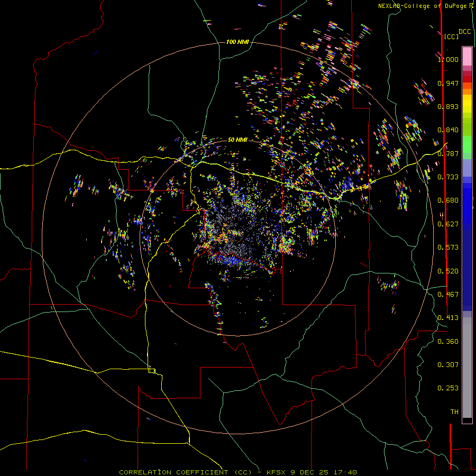Click the "[CC]" legend unit label

(x=451, y=36)
